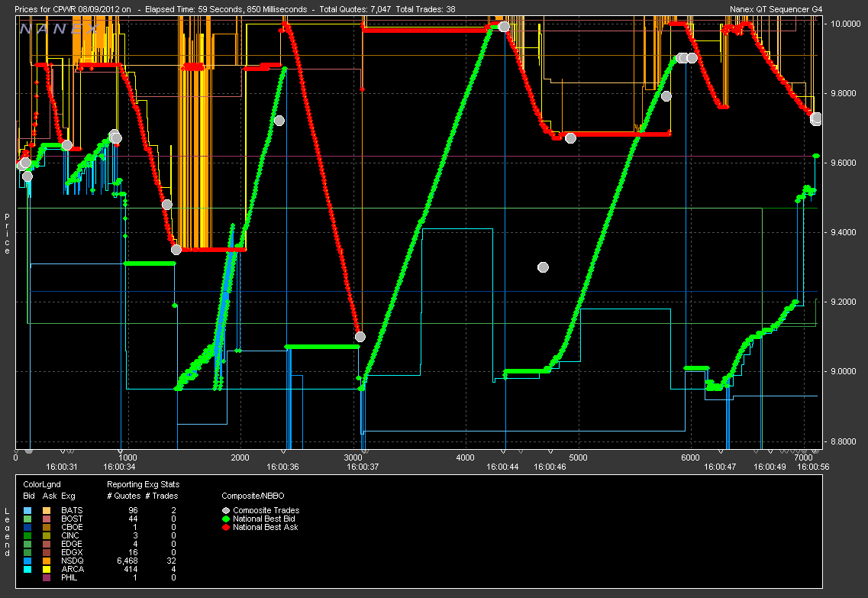
Task: Click the 'Reporting Exg Stats' heading
Action: click(x=143, y=484)
